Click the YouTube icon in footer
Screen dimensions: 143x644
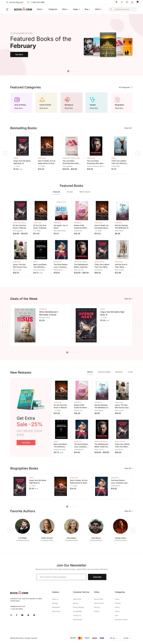tap(22, 615)
